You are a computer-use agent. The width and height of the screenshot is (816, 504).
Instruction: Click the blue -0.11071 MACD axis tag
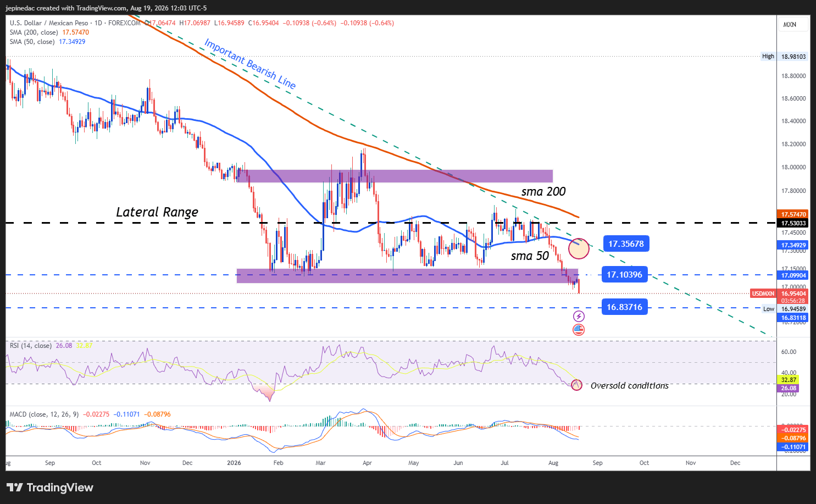793,447
